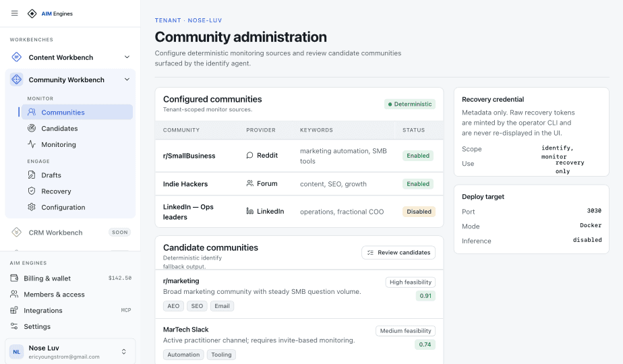Screen dimensions: 623x364
Task: Click the Port value 3030
Action: click(x=594, y=210)
